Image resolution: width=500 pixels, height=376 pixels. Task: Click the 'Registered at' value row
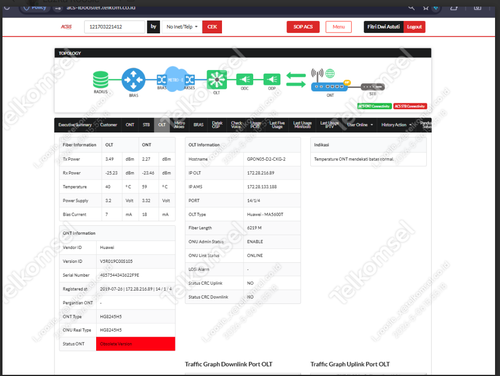pos(136,289)
